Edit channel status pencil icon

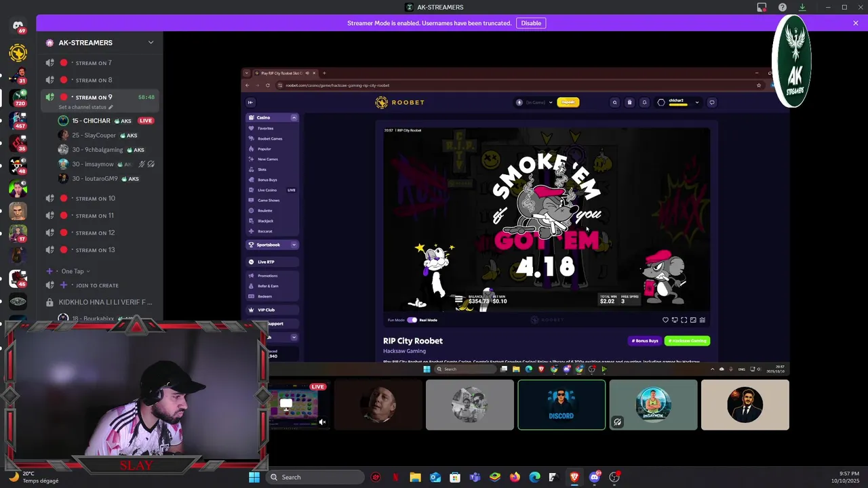[111, 107]
